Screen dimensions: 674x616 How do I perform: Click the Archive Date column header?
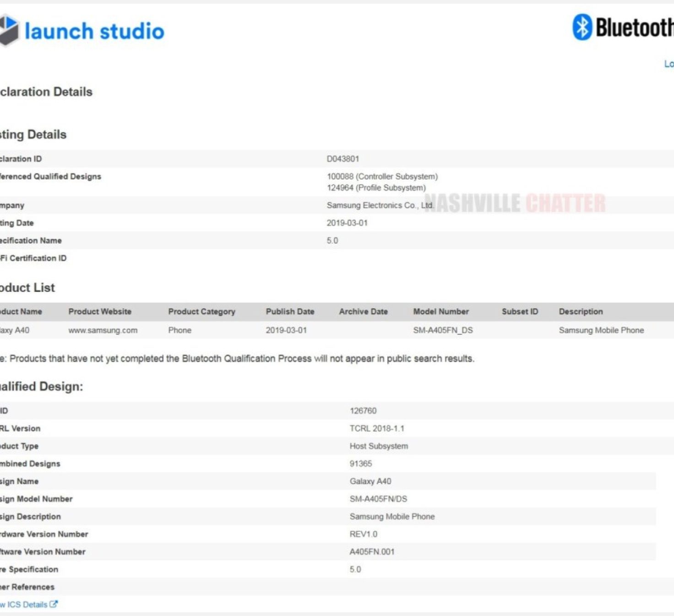click(x=363, y=311)
